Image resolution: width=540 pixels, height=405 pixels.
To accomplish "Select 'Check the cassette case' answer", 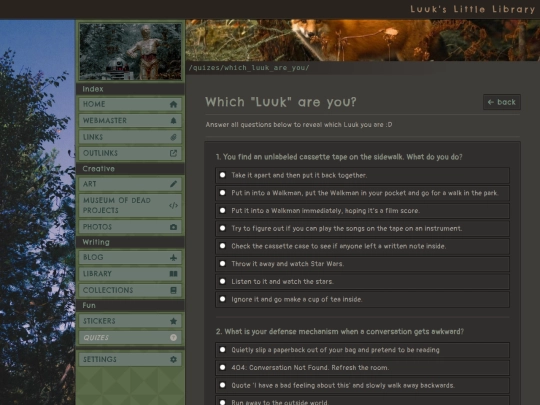I will click(x=362, y=246).
